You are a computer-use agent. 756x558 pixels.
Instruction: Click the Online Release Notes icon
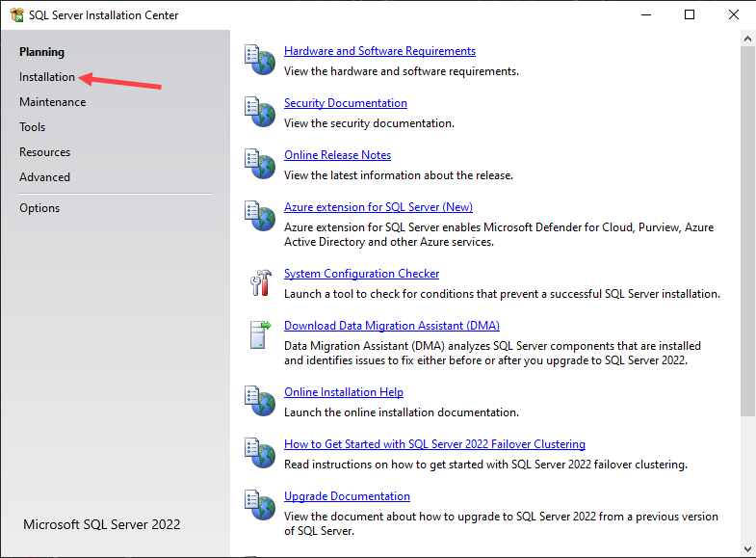pyautogui.click(x=260, y=164)
